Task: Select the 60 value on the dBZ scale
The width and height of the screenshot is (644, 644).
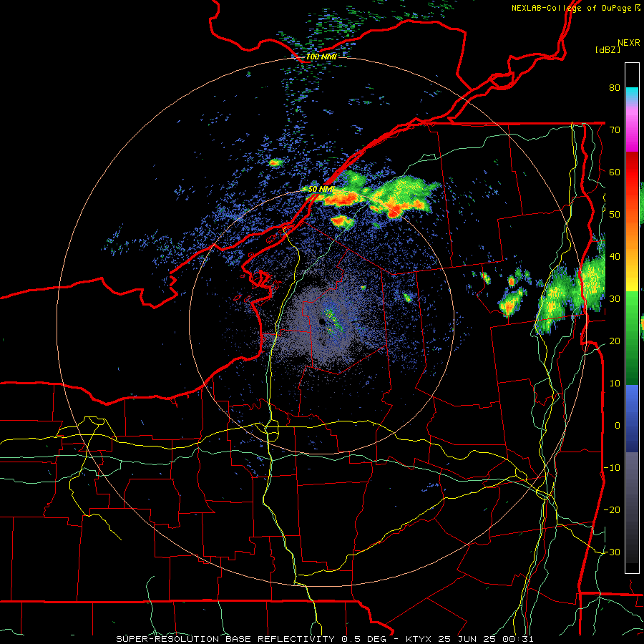Action: pyautogui.click(x=615, y=172)
